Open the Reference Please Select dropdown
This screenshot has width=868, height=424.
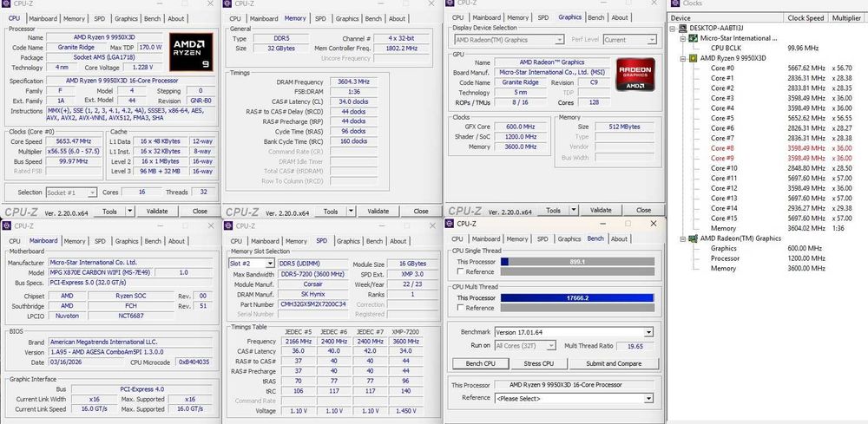click(x=648, y=398)
